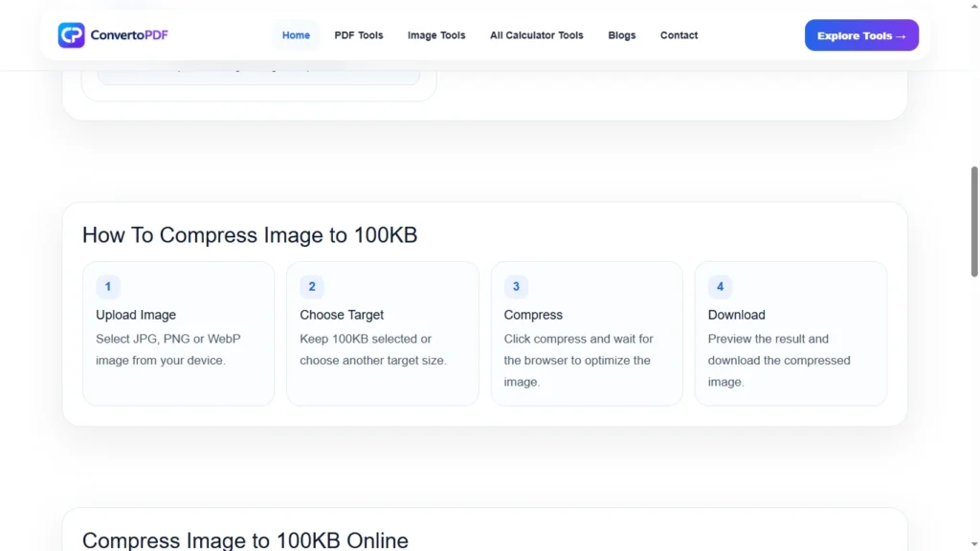Click the 'Compress Image to 100KB Online' heading
Image resolution: width=980 pixels, height=551 pixels.
(x=245, y=540)
